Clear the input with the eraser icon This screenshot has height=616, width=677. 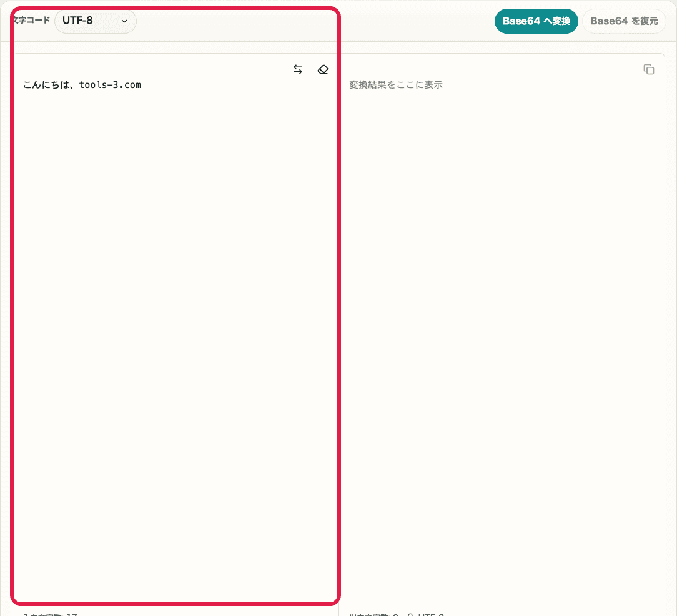322,70
